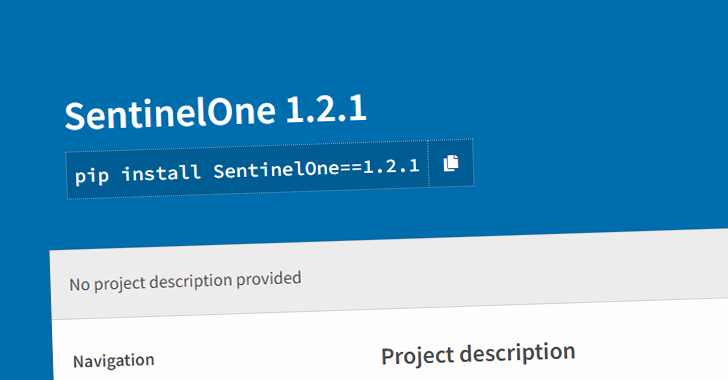The height and width of the screenshot is (380, 728).
Task: Click the word 'description' in the Project description heading
Action: 518,354
